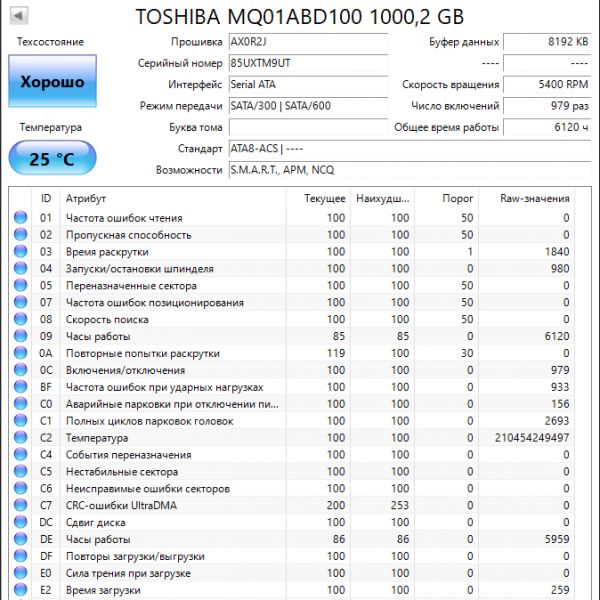Screen dimensions: 600x600
Task: Click the transfer mode field SATA/300 | SATA/600
Action: [x=308, y=106]
